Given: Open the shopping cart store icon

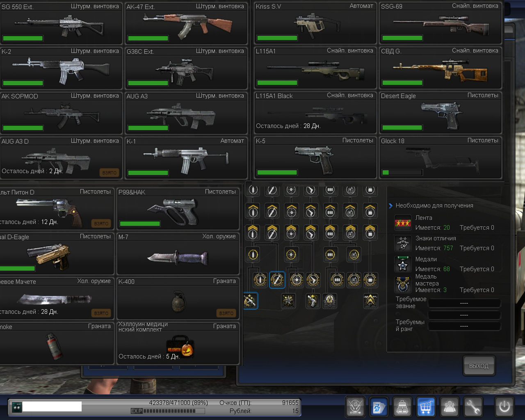Looking at the screenshot, I should [x=426, y=407].
